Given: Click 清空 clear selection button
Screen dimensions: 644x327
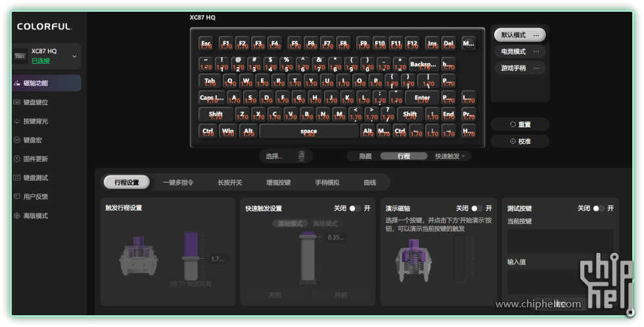Looking at the screenshot, I should 302,156.
